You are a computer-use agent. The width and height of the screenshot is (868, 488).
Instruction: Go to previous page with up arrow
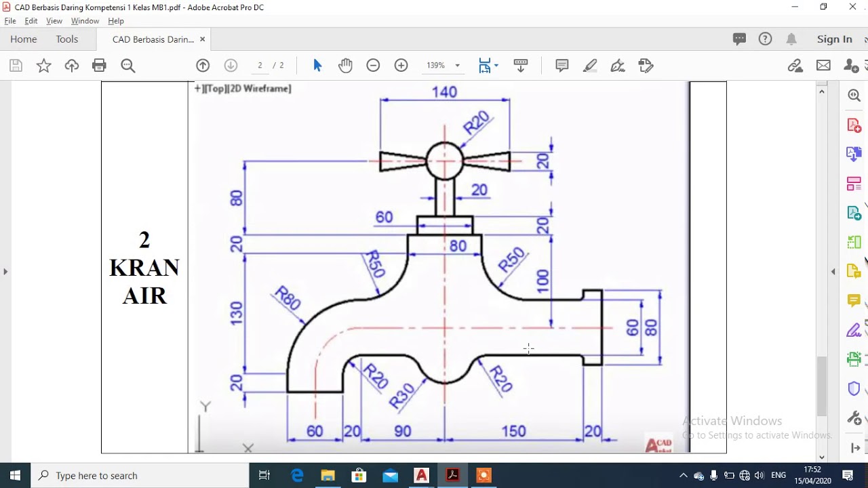coord(203,66)
